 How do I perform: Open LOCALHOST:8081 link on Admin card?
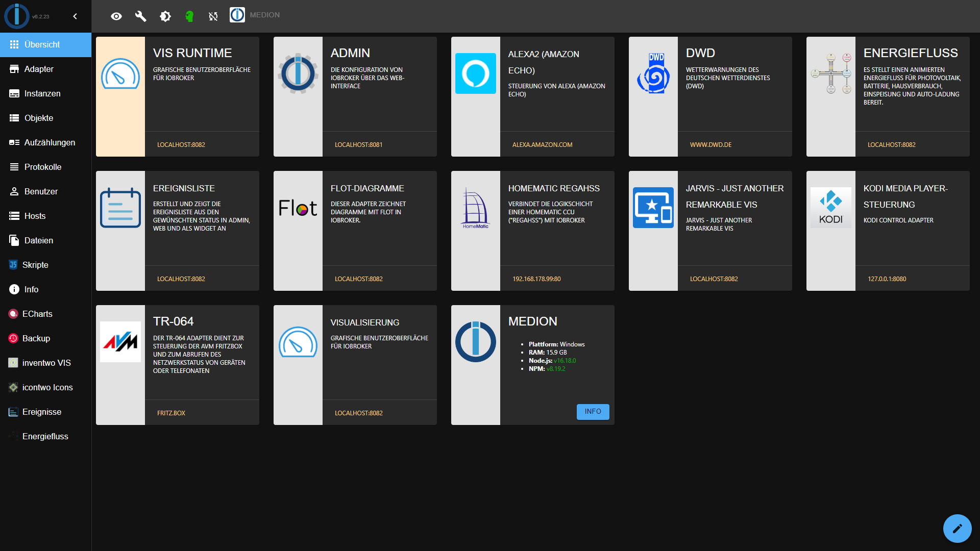tap(359, 145)
